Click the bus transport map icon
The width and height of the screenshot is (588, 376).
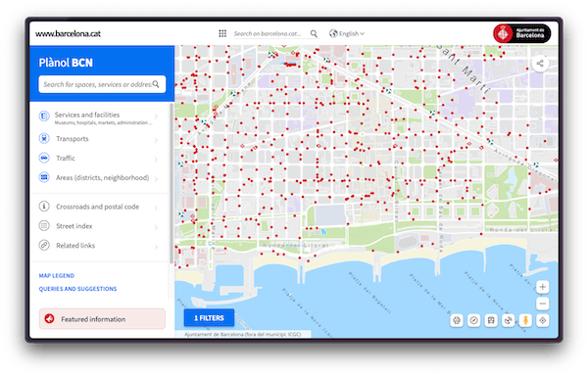491,320
